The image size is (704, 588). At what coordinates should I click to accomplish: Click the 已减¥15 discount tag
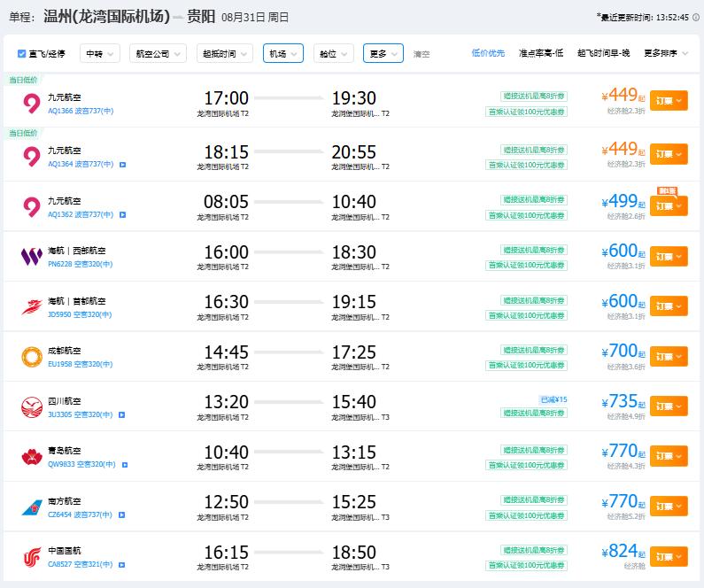[553, 399]
